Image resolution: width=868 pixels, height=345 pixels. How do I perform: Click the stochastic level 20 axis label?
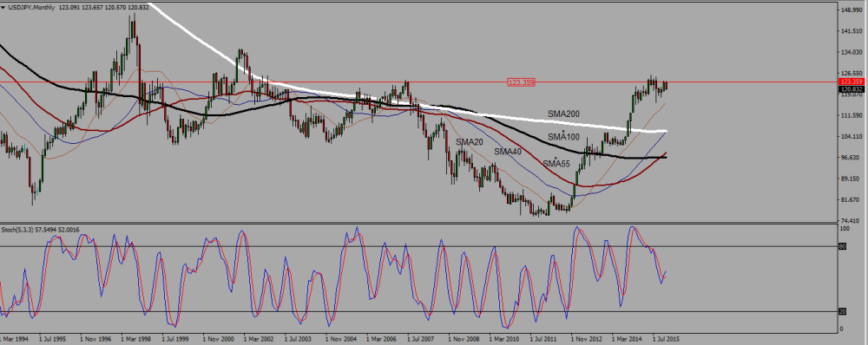click(843, 311)
